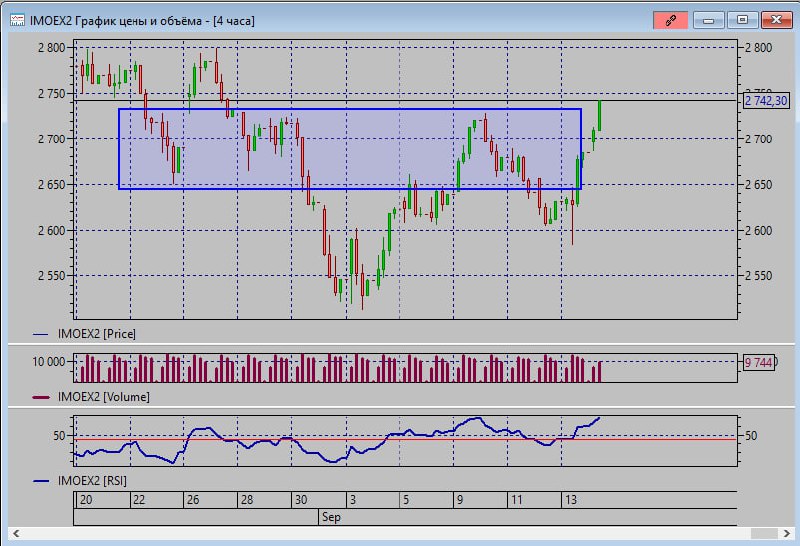Click the horizontal scrollbar thumb
Viewport: 800px width, 546px height.
pyautogui.click(x=764, y=533)
